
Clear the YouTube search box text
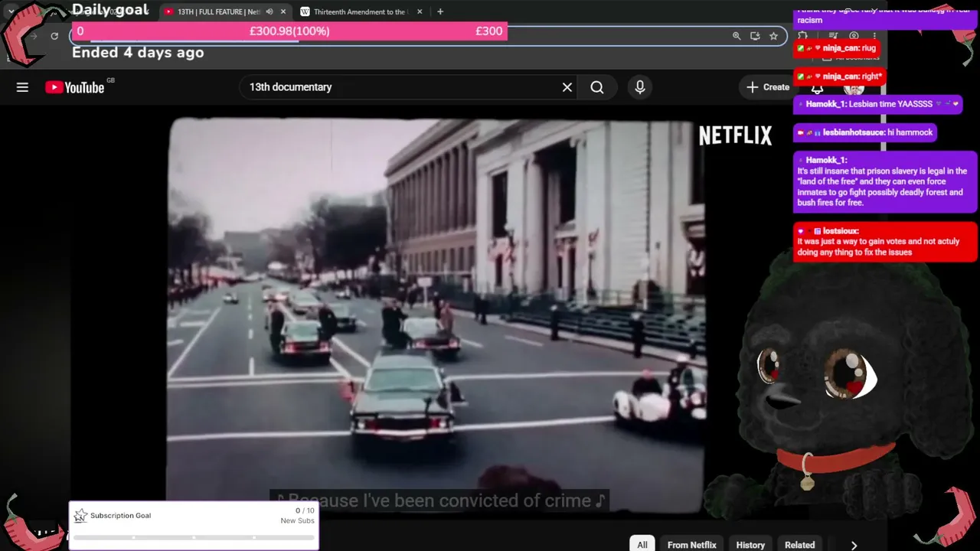click(567, 87)
